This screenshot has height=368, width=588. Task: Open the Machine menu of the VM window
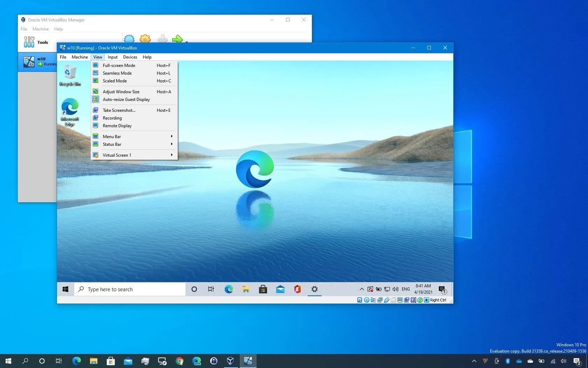(x=79, y=57)
